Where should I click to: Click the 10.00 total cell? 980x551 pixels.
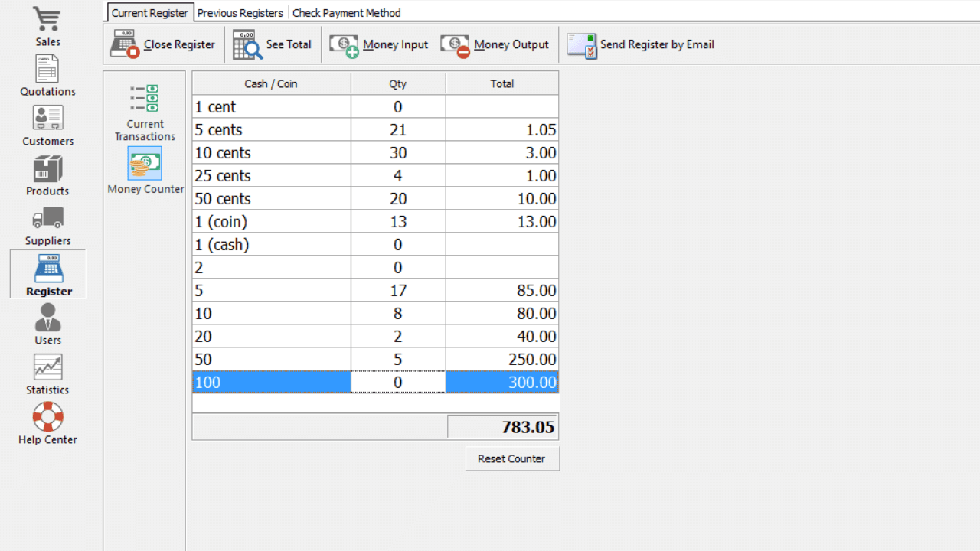coord(502,198)
